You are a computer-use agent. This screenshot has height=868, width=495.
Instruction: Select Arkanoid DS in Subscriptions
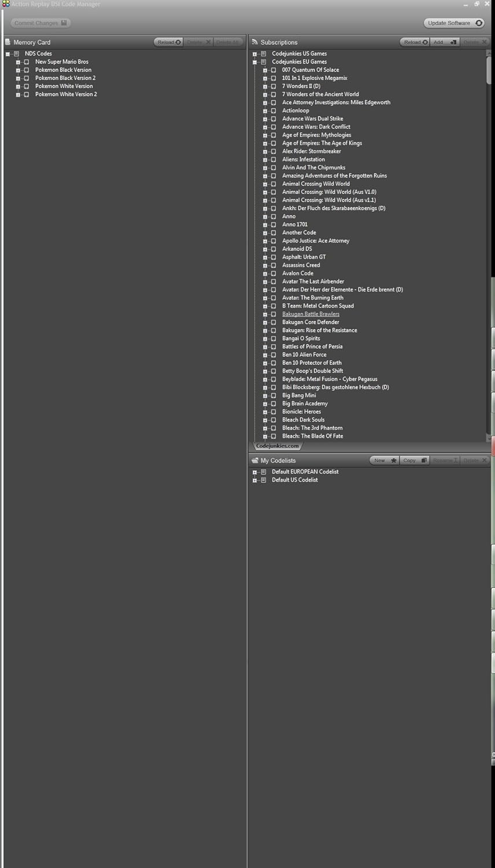[x=297, y=249]
